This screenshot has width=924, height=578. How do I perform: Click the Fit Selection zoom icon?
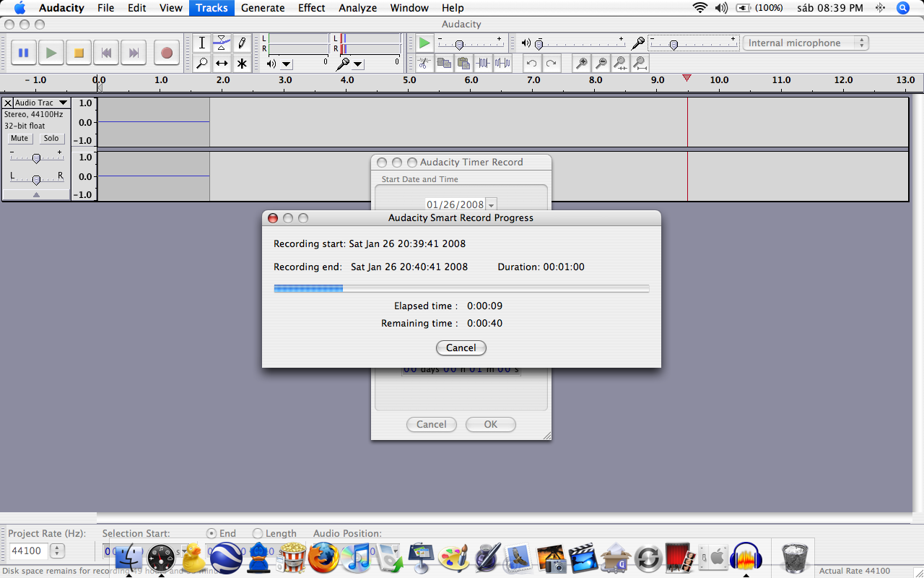click(x=620, y=64)
